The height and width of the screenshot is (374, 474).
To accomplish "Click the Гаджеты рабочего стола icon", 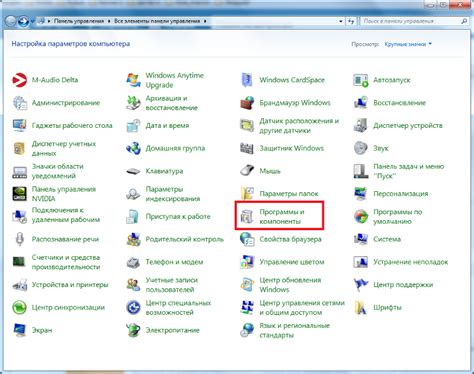I will 19,126.
